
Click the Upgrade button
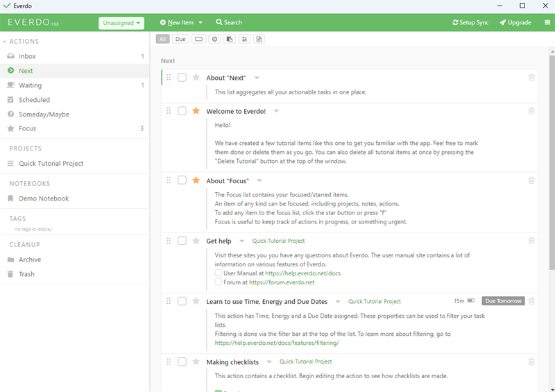(x=515, y=22)
